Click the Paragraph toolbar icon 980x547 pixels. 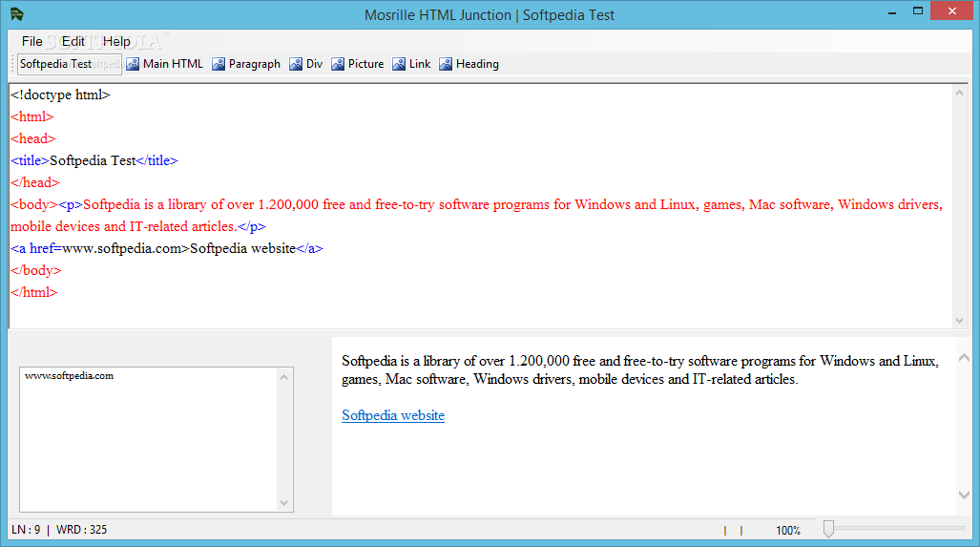[x=219, y=64]
